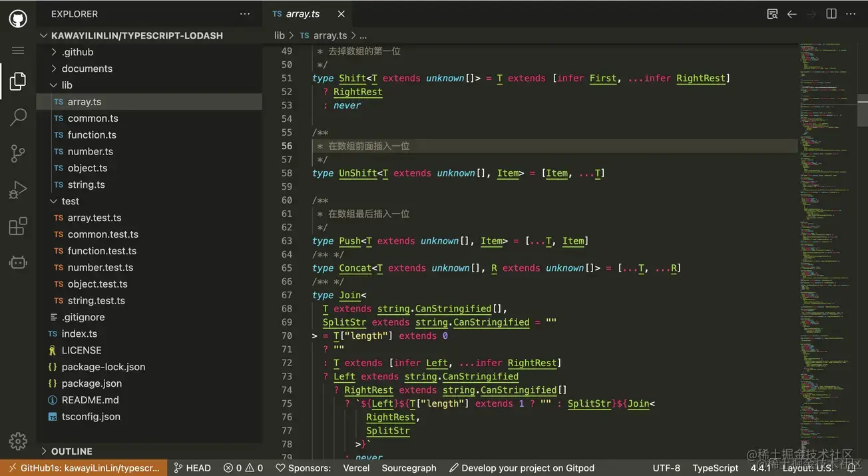Open package-lock.json file
The image size is (868, 476).
149,367
